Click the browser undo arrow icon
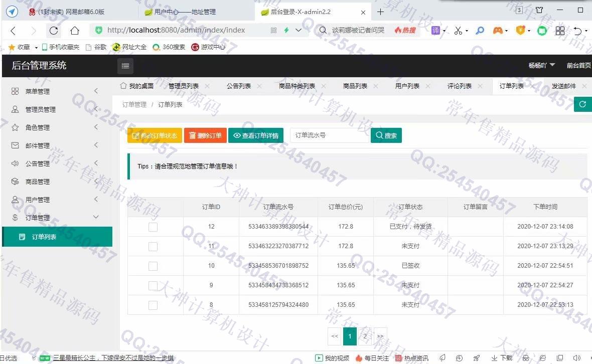 pyautogui.click(x=577, y=31)
